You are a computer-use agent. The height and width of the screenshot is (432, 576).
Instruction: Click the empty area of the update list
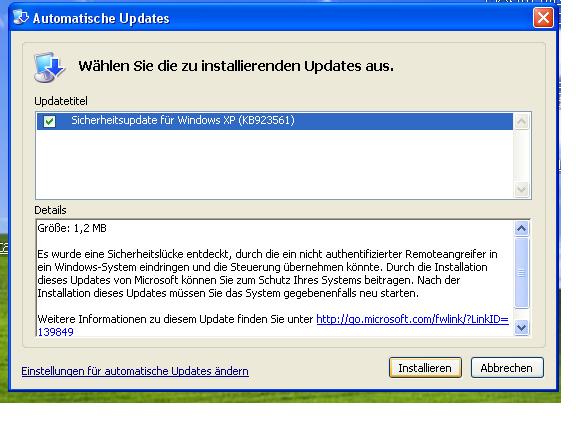(275, 164)
